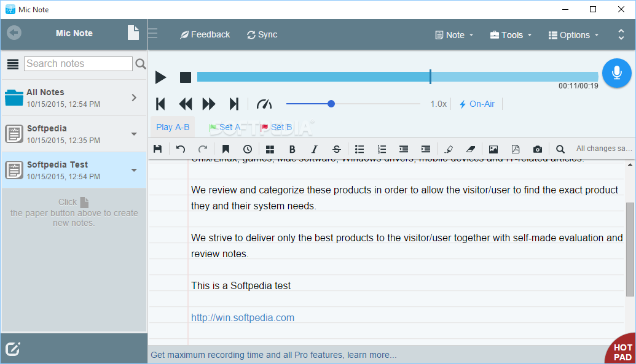Play the audio recording
Screen dimensions: 636x364
tap(160, 77)
